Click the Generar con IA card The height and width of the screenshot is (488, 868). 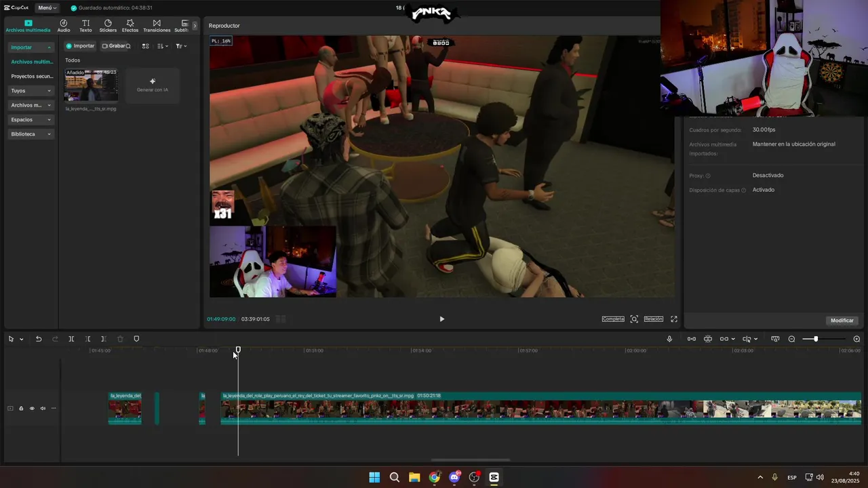pyautogui.click(x=153, y=85)
